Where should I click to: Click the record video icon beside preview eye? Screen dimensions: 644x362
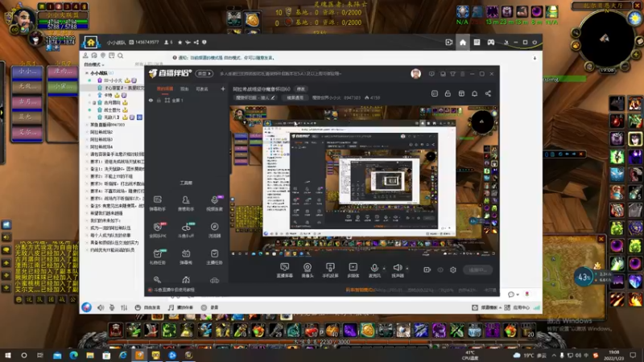point(427,269)
